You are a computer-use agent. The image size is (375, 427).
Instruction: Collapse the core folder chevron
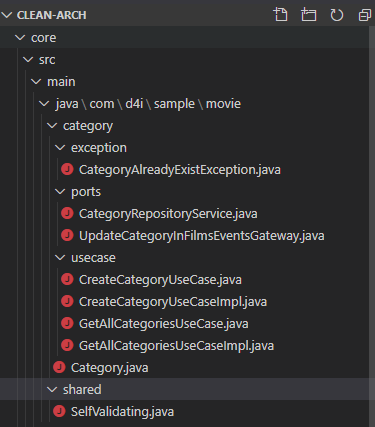coord(20,37)
